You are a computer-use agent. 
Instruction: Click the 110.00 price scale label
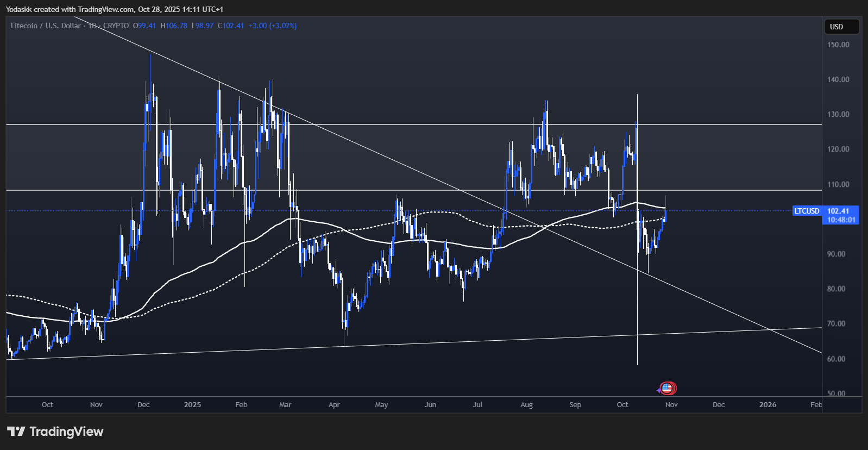[x=838, y=184]
